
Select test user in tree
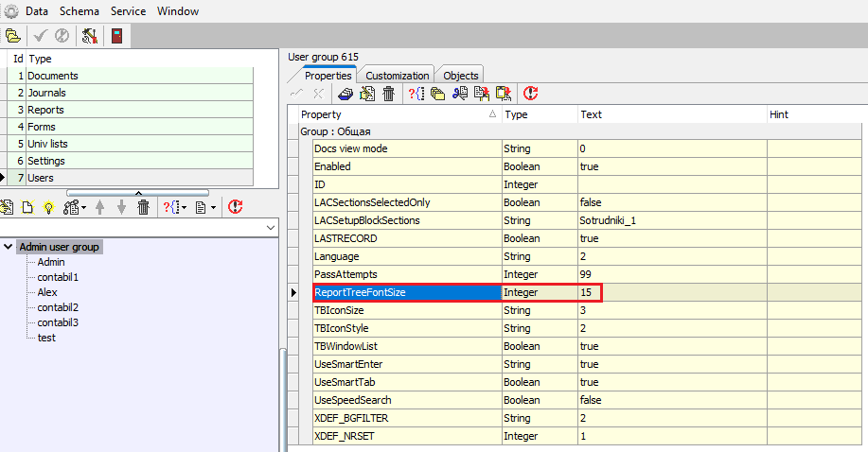tap(46, 338)
